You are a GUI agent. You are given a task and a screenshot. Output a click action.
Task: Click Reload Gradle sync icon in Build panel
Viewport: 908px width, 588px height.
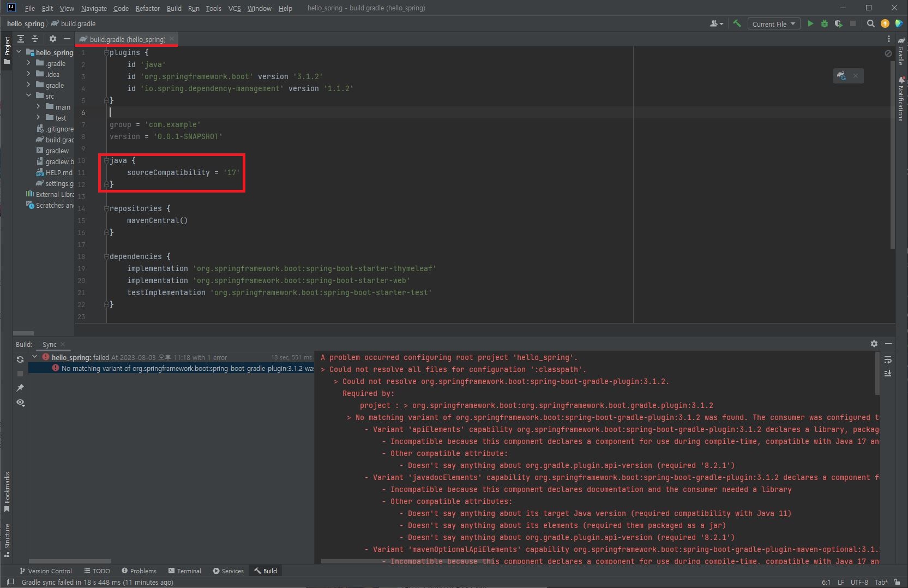point(20,359)
